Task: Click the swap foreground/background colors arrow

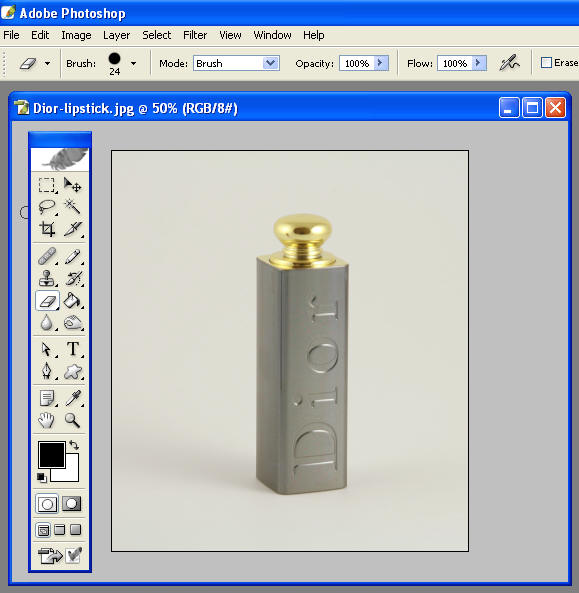Action: [x=74, y=445]
